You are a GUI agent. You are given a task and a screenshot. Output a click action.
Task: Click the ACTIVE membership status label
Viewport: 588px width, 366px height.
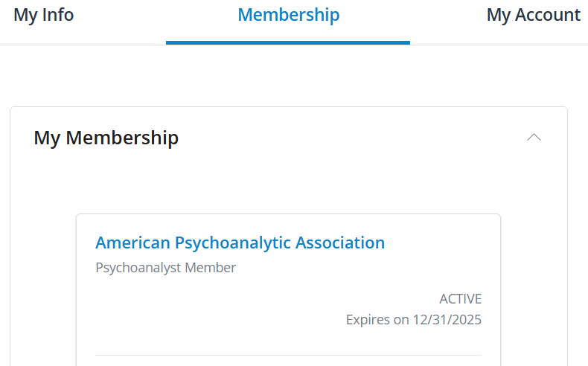tap(460, 299)
